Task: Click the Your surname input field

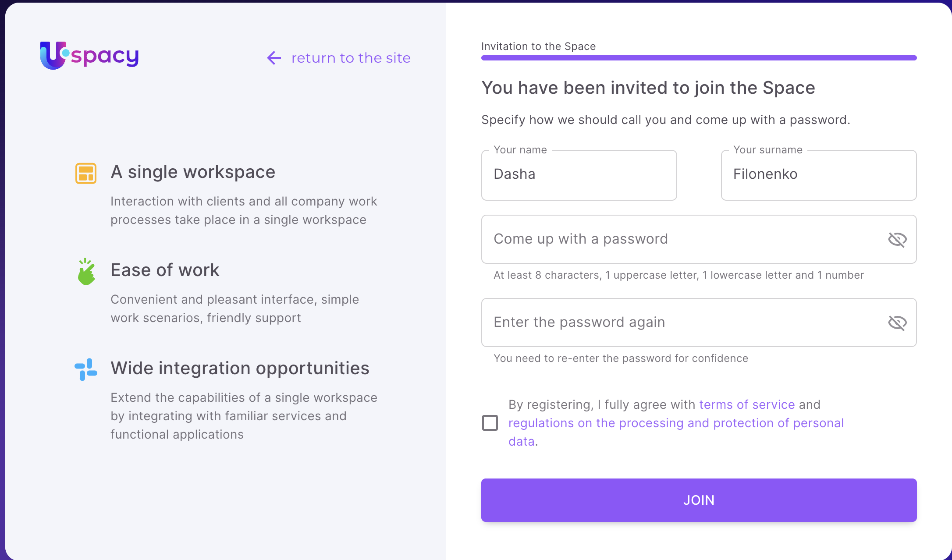Action: click(818, 175)
